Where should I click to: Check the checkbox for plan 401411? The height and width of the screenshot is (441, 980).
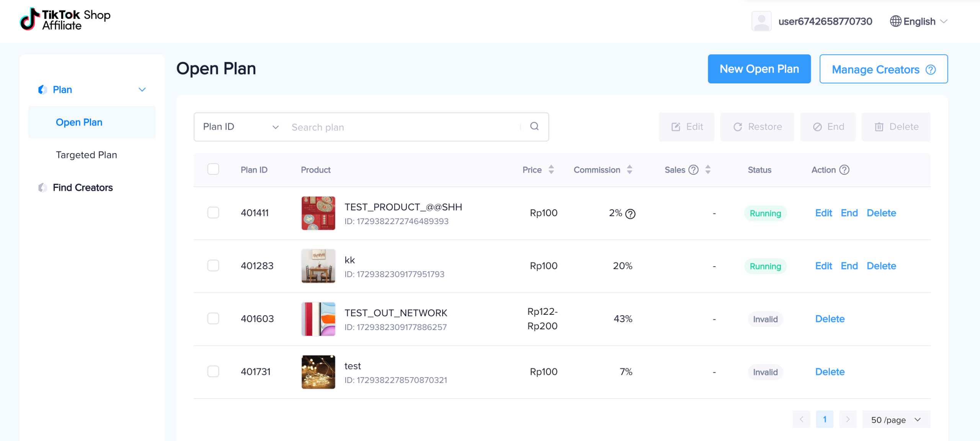point(213,213)
